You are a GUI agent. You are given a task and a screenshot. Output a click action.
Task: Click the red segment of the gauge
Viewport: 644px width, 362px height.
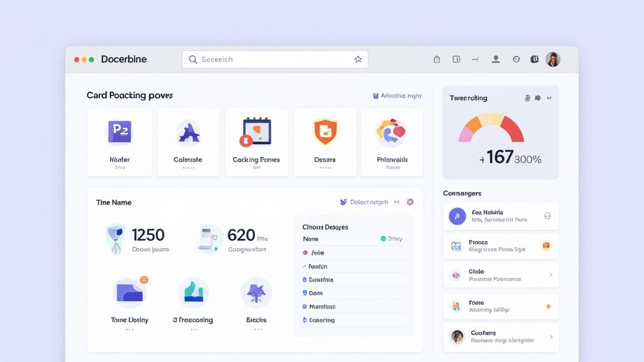click(513, 130)
